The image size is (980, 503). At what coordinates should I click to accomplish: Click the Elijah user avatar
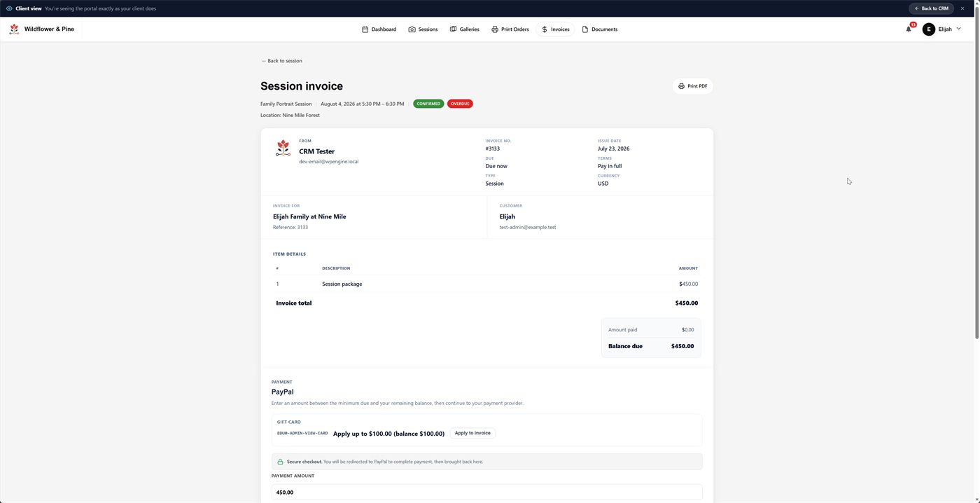click(928, 29)
